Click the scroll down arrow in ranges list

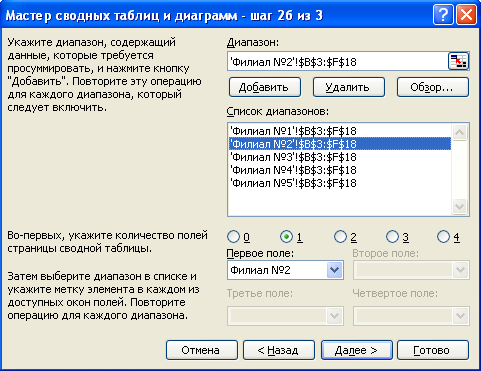coord(459,207)
